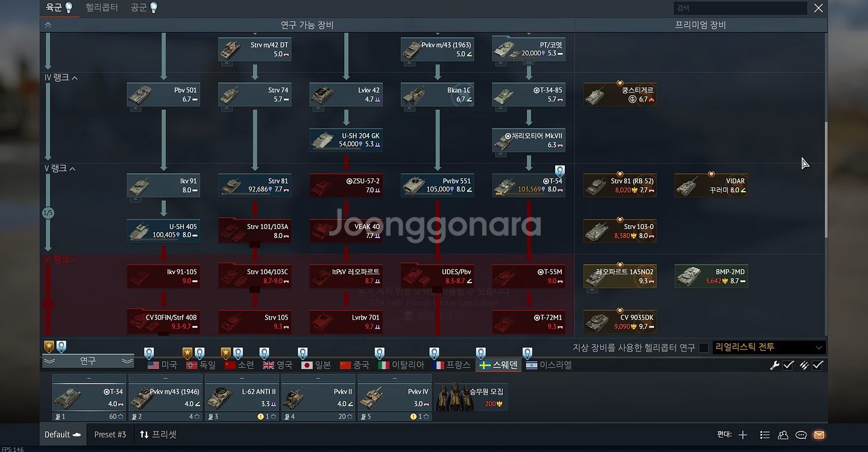Click the Lvkv 42 vehicle icon
Screen dimensions: 868x452
click(322, 95)
